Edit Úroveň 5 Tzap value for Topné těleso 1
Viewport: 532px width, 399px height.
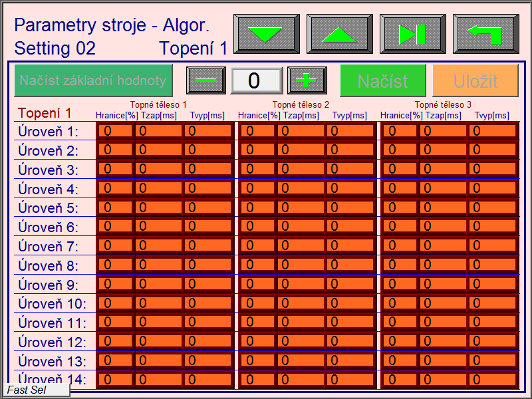pyautogui.click(x=158, y=208)
